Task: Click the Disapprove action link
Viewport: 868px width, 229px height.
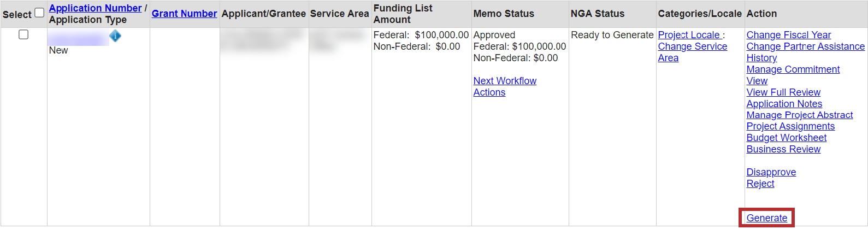Action: tap(771, 172)
